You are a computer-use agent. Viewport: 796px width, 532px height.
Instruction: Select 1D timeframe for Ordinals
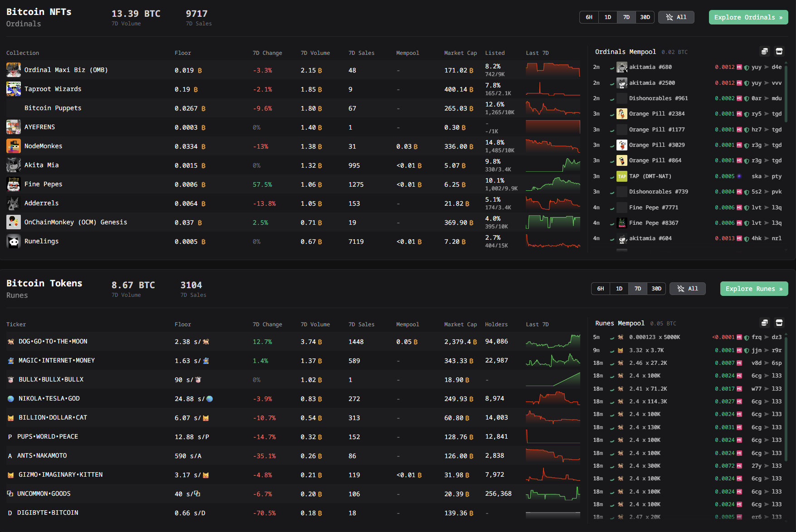[608, 17]
